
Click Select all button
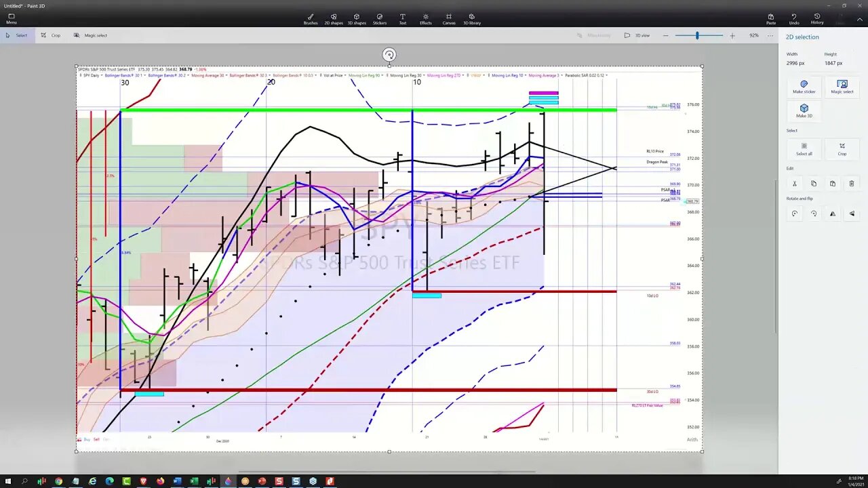point(804,148)
